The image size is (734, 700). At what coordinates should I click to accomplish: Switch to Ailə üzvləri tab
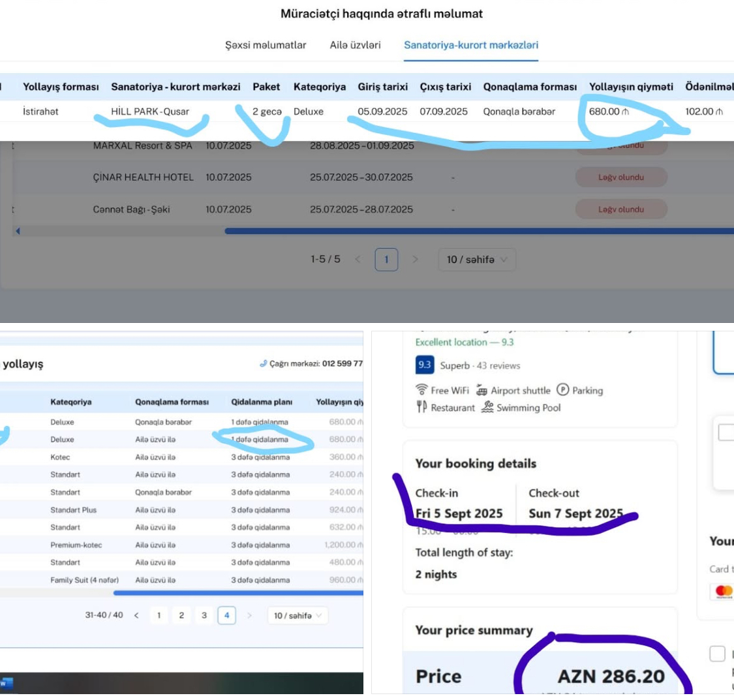pyautogui.click(x=355, y=46)
